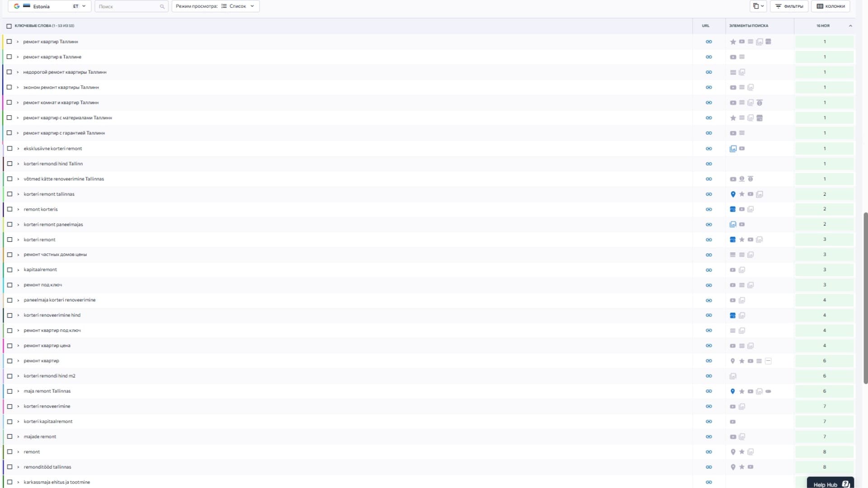Check the 'majade remont' row checkbox
The image size is (868, 488).
click(9, 436)
